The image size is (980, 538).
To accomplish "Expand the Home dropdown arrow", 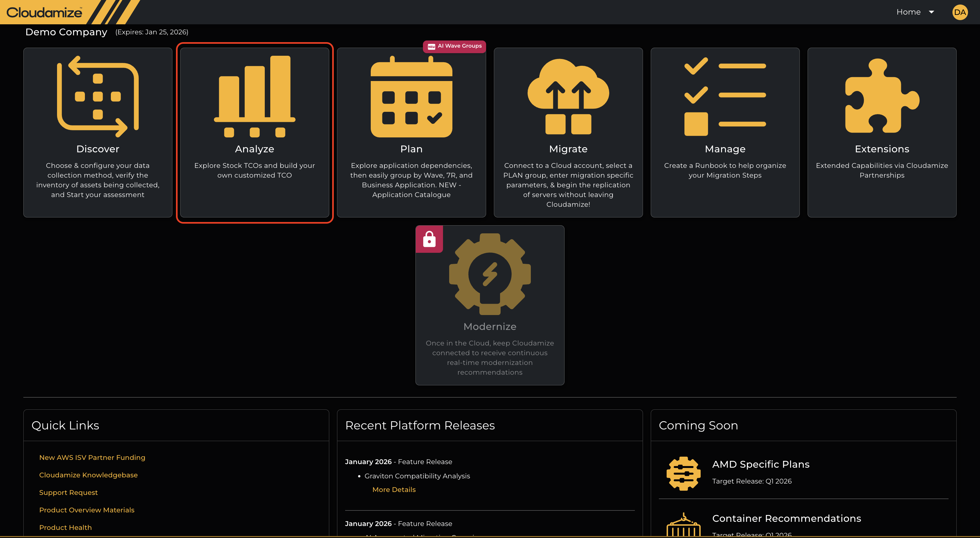I will click(x=931, y=12).
